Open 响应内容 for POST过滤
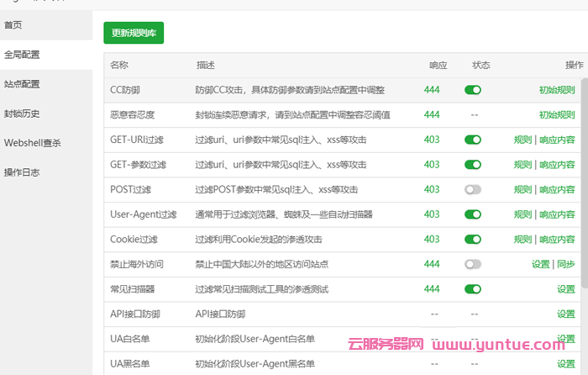The height and width of the screenshot is (375, 588). (557, 189)
